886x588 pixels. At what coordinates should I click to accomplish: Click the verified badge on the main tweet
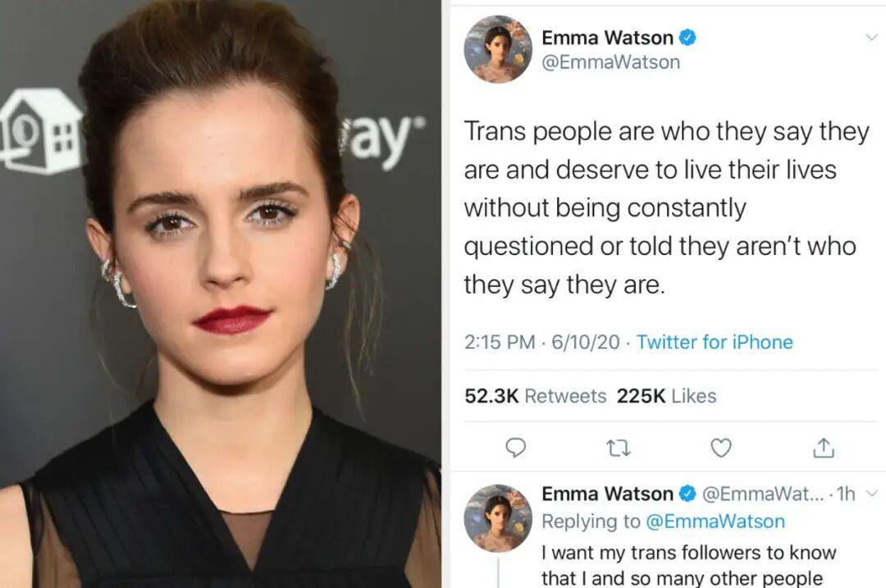coord(687,38)
